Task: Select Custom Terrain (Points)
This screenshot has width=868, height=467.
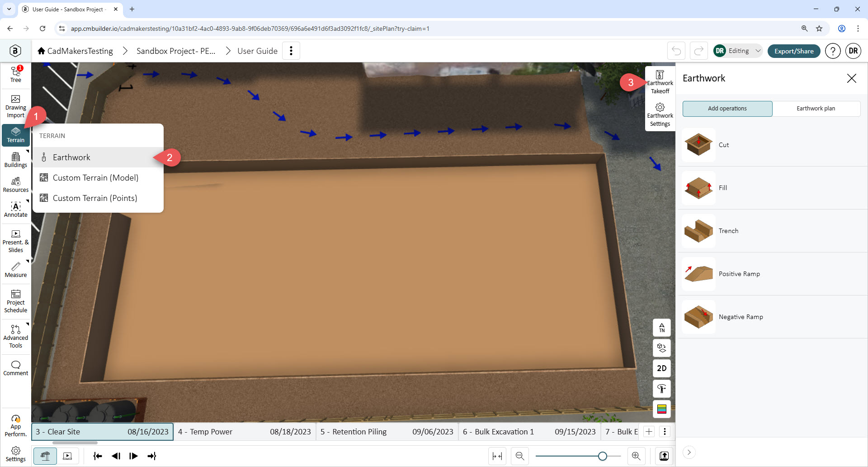Action: click(98, 198)
